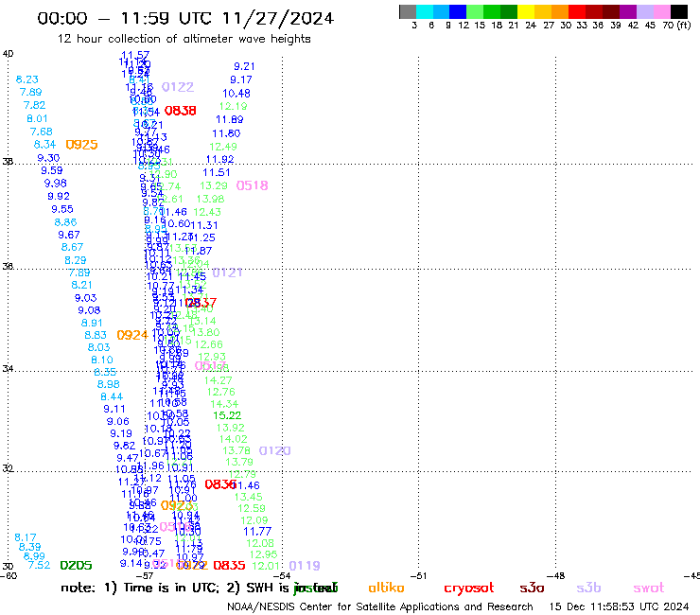Click the 9.17 wave height value
Viewport: 700px width, 615px height.
(241, 79)
